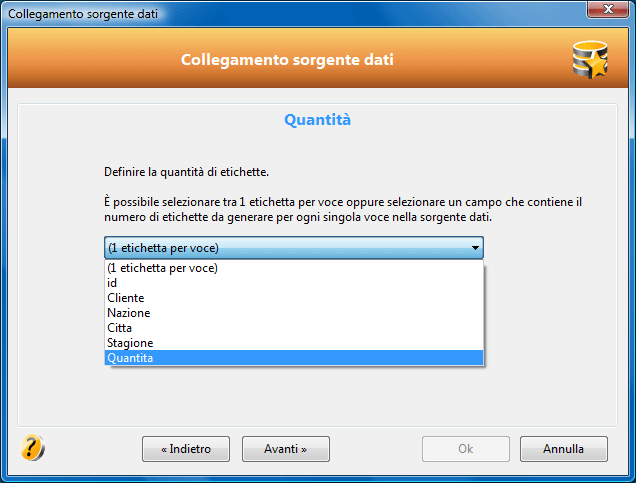Viewport: 636px width, 483px height.
Task: Click the combo box showing selected value
Action: coord(294,248)
